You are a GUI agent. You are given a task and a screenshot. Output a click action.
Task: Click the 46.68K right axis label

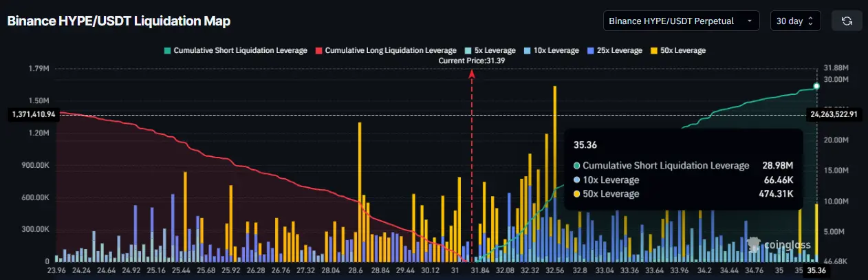[836, 262]
